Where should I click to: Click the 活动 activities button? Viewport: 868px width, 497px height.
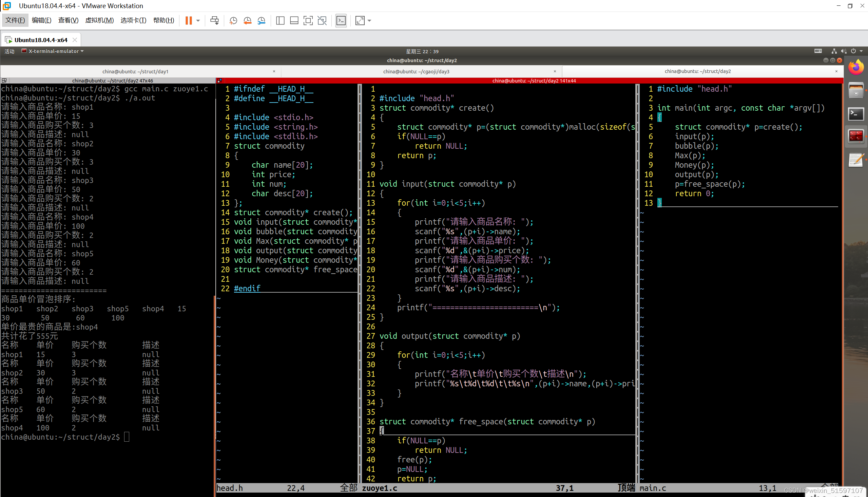pos(9,51)
